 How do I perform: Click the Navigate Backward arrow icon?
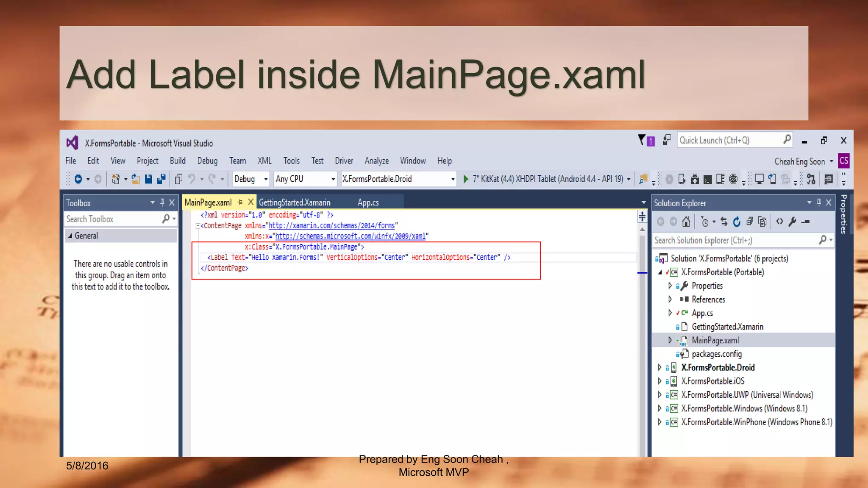point(78,179)
